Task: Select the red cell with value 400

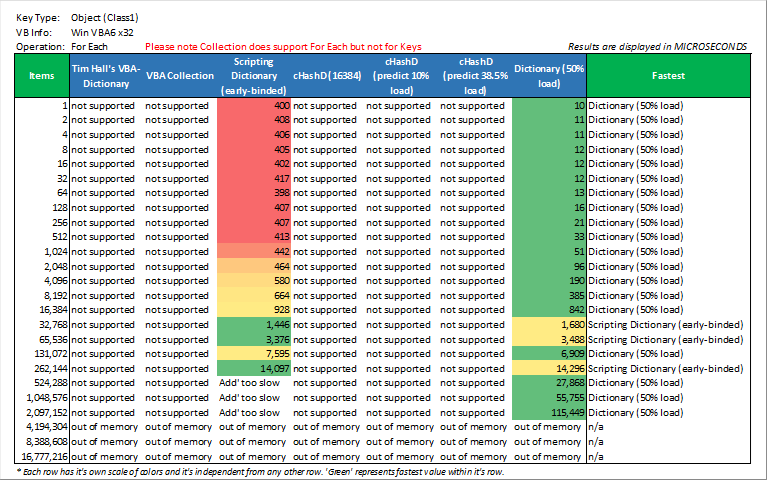Action: click(254, 106)
